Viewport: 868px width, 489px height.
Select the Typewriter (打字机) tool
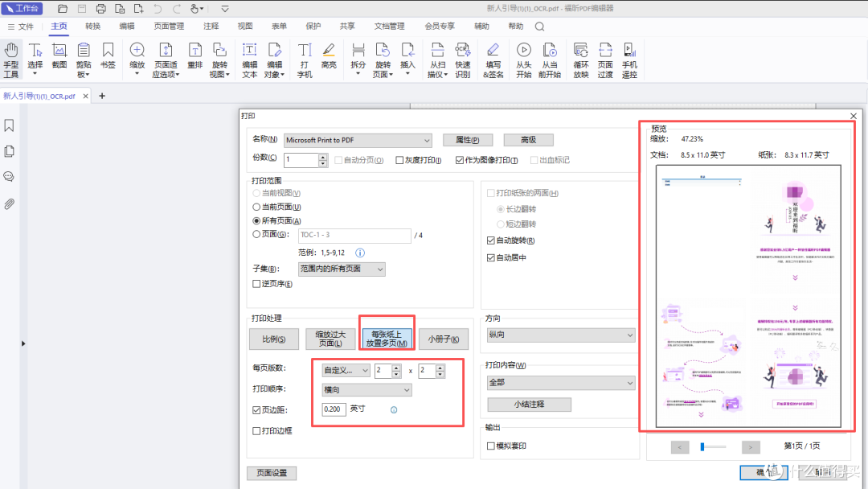(305, 60)
